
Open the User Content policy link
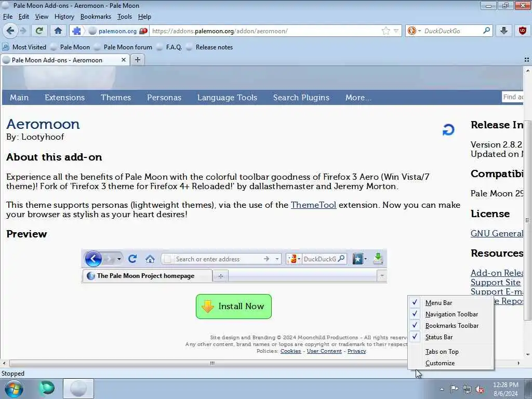tap(324, 351)
